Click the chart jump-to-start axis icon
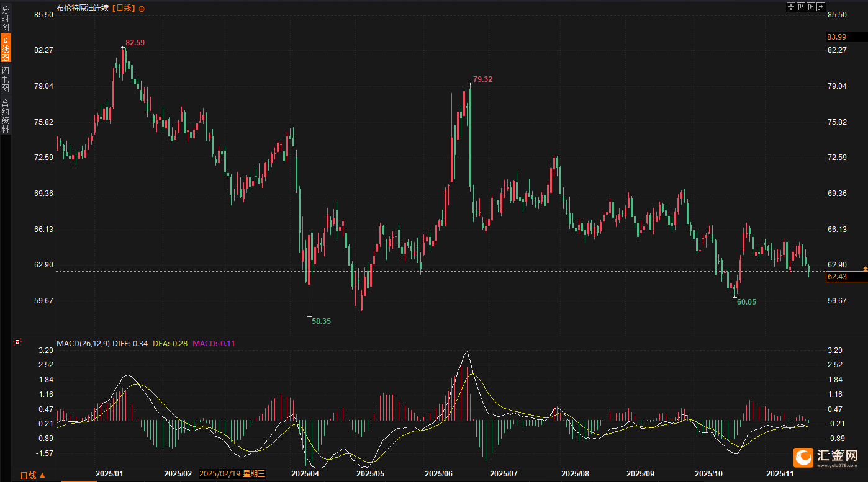 tap(801, 7)
